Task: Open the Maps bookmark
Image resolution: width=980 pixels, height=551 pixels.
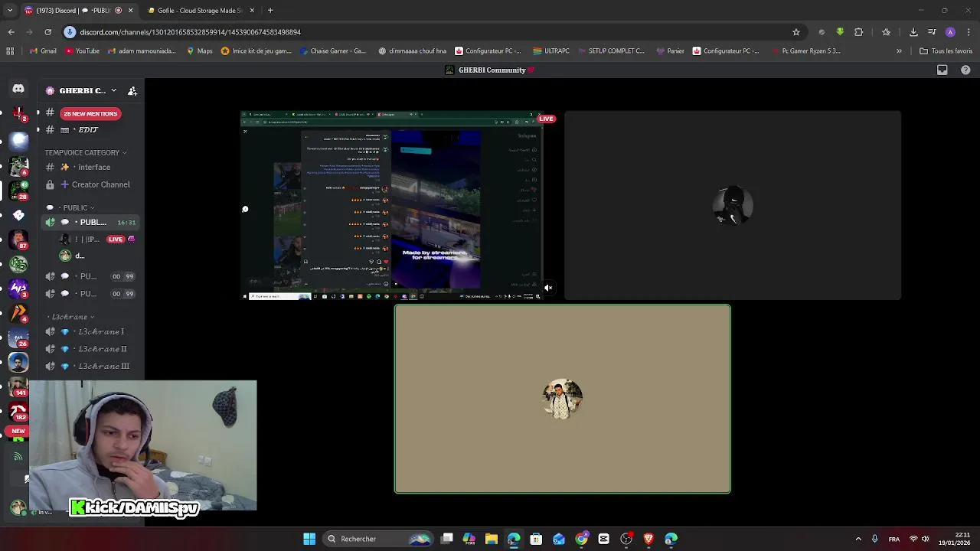Action: [200, 51]
